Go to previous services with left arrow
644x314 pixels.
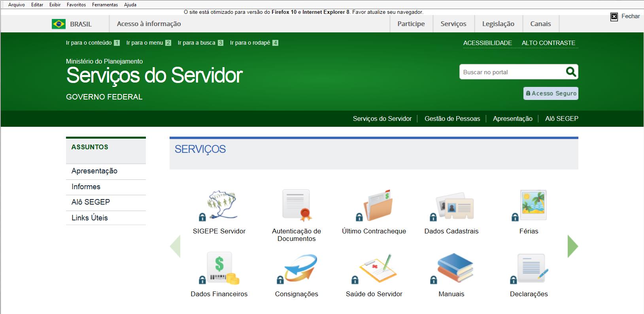pos(175,246)
